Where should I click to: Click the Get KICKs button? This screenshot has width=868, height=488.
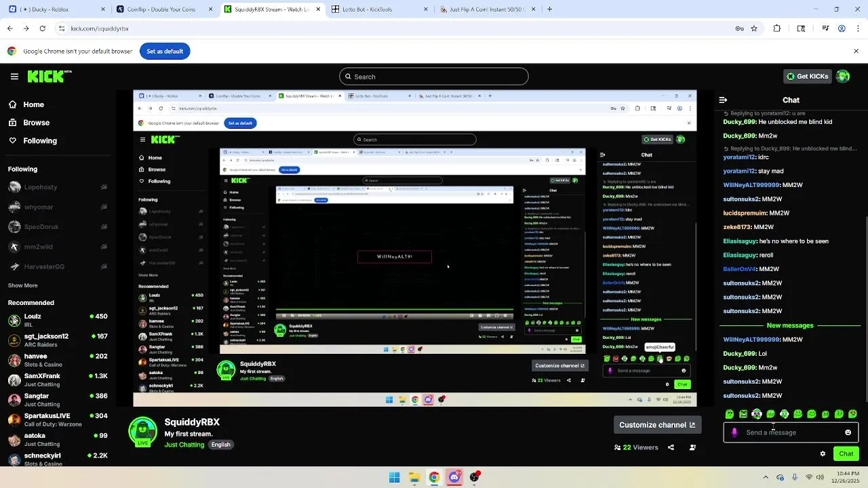point(806,77)
